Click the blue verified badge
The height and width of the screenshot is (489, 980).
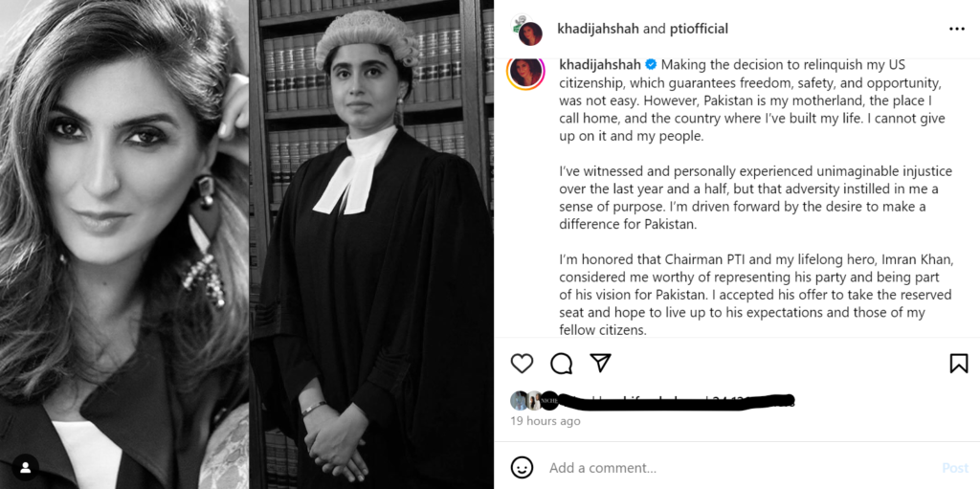650,64
